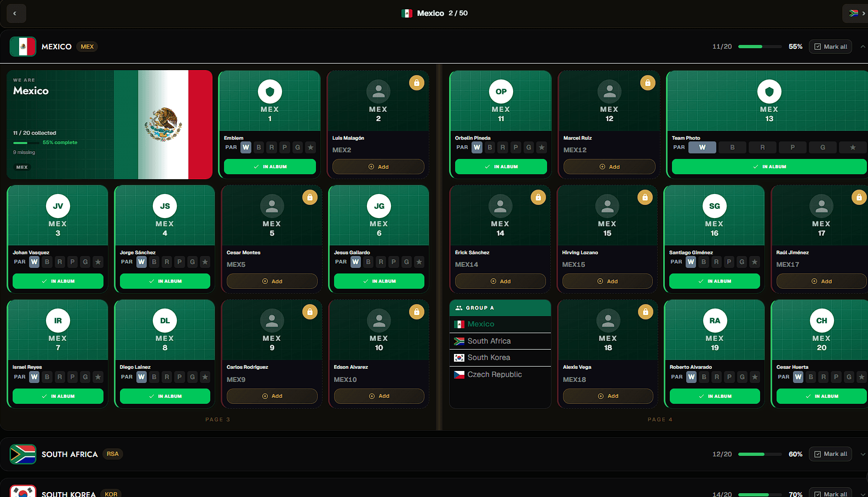
Task: Click the Mexico flag icon in section header
Action: pos(23,47)
